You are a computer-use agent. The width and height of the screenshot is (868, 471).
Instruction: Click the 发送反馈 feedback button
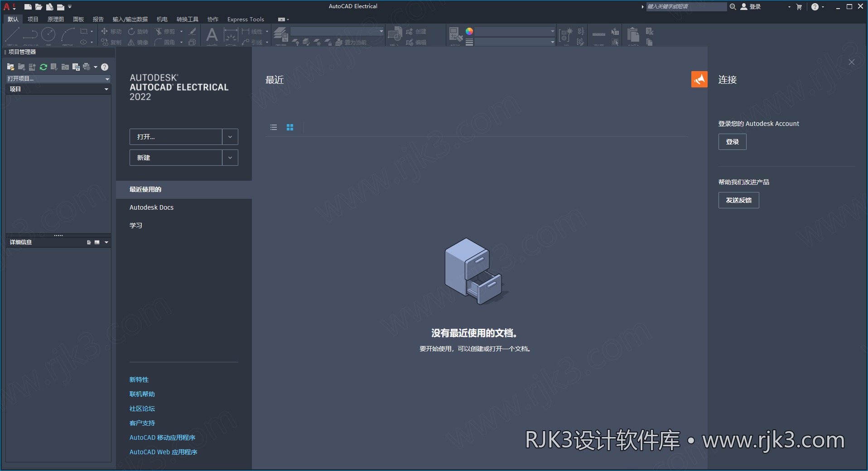739,200
